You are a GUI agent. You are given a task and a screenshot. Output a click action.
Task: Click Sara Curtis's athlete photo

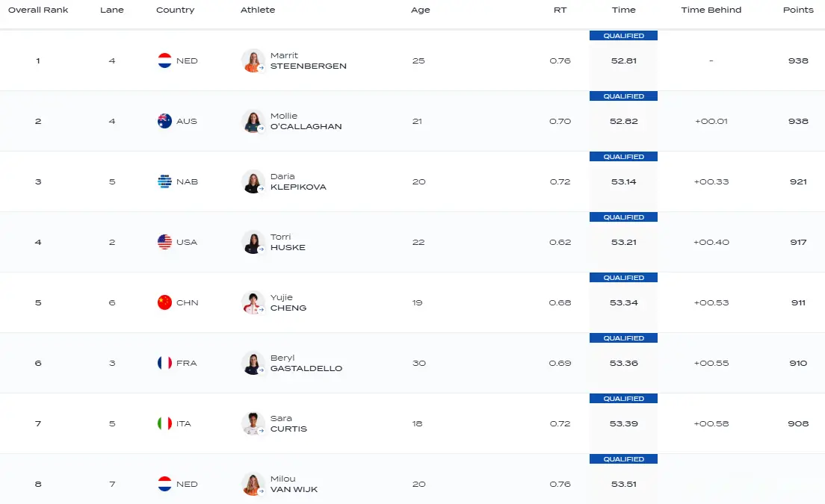click(253, 423)
